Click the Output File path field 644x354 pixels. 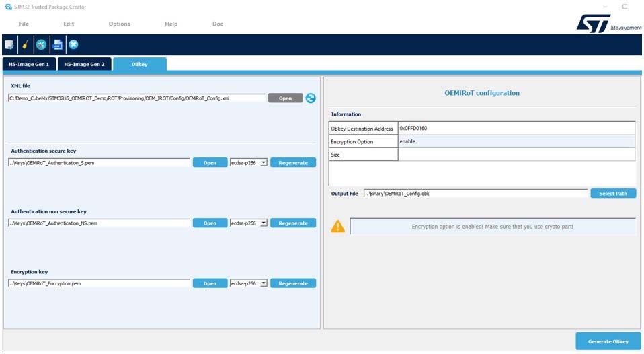(476, 194)
